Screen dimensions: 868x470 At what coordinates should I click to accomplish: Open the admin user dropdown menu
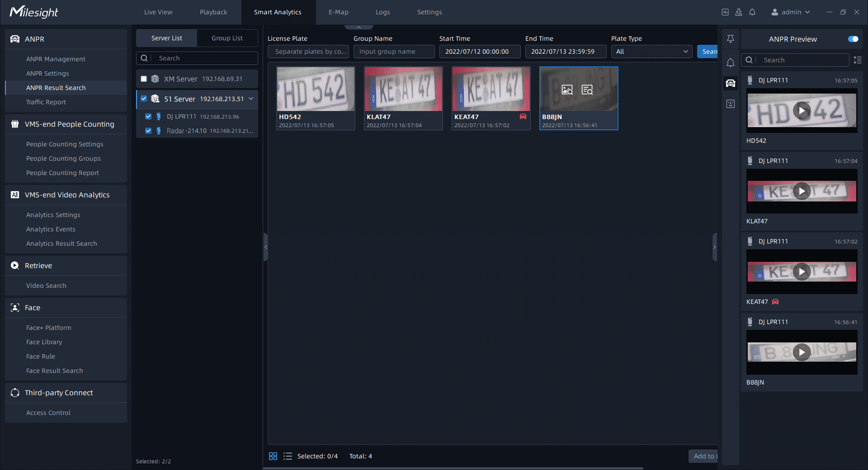pos(791,12)
